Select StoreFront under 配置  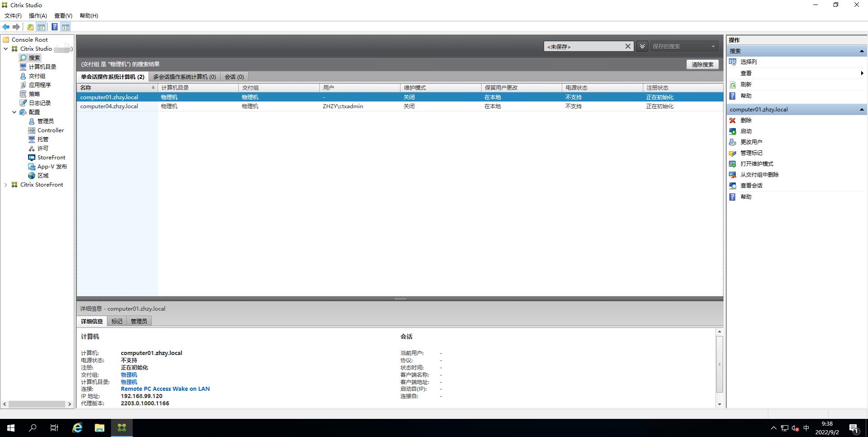51,157
